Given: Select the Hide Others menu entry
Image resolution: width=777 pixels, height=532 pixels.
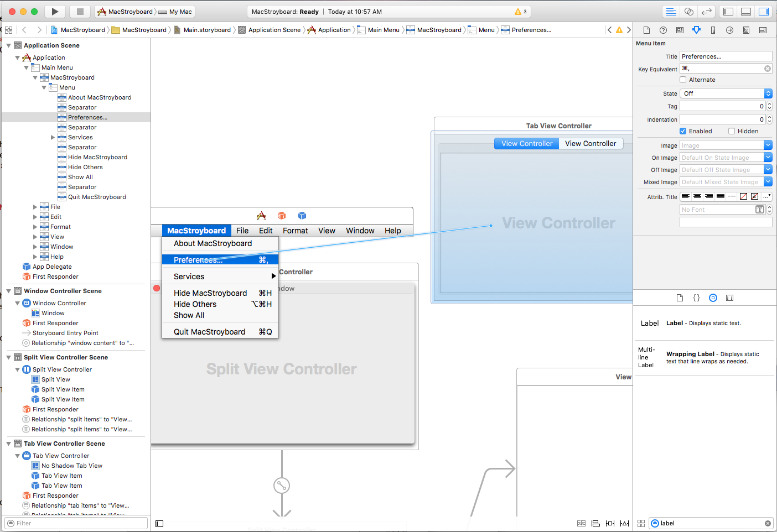Looking at the screenshot, I should coord(220,304).
